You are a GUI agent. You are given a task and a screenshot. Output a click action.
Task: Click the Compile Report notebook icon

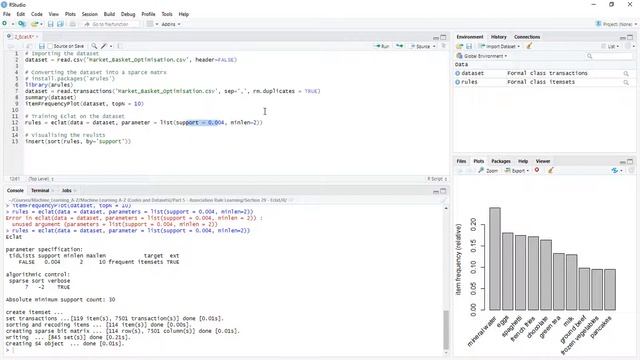(x=119, y=46)
